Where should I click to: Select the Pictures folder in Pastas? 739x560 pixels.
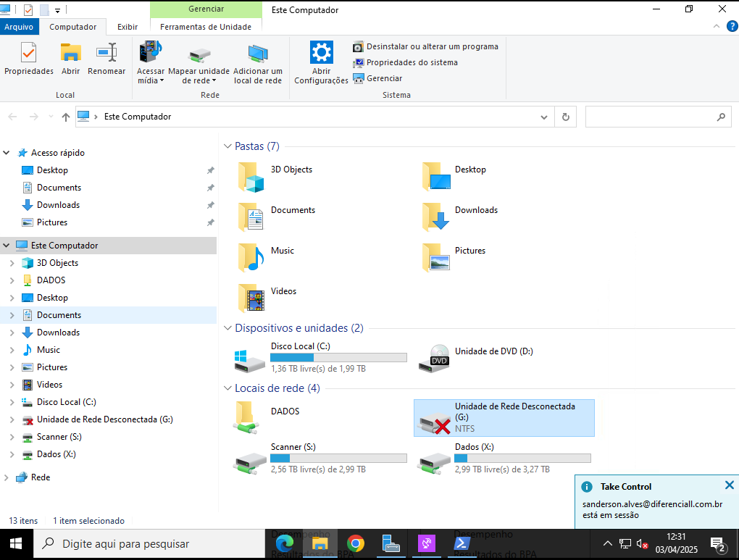(x=454, y=258)
